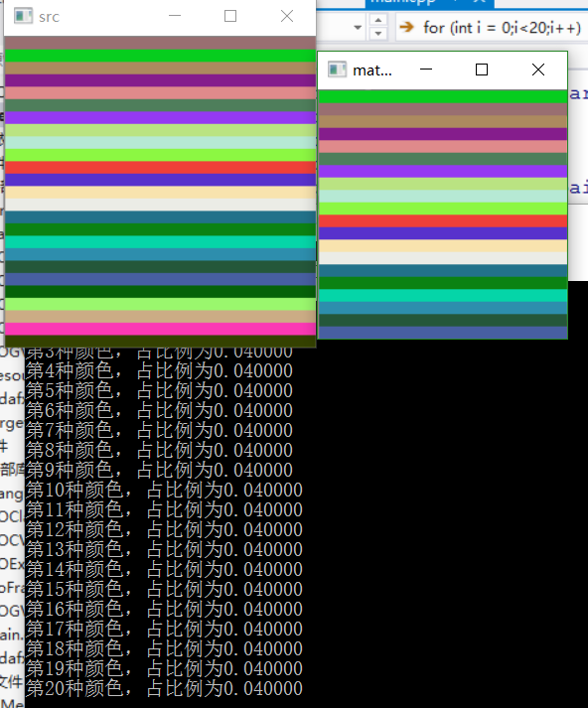588x708 pixels.
Task: Click the orange arrow icon beside the for statement
Action: (407, 27)
